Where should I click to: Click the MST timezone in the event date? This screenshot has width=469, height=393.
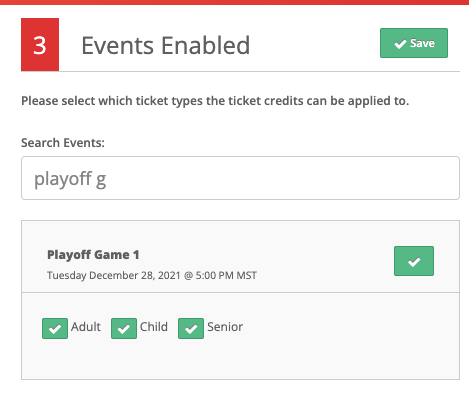[247, 276]
